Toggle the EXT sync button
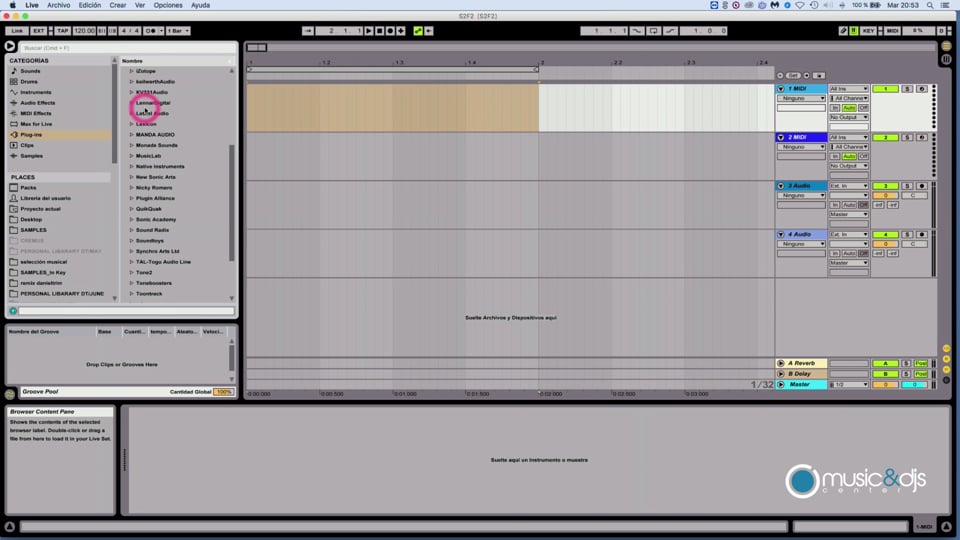This screenshot has width=960, height=540. coord(39,31)
